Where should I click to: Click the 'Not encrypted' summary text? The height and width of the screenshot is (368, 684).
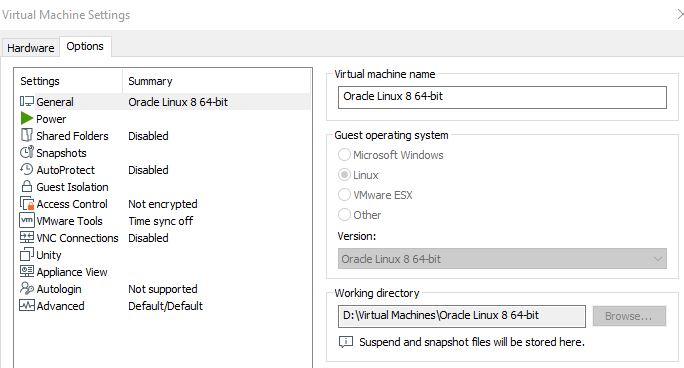point(163,204)
